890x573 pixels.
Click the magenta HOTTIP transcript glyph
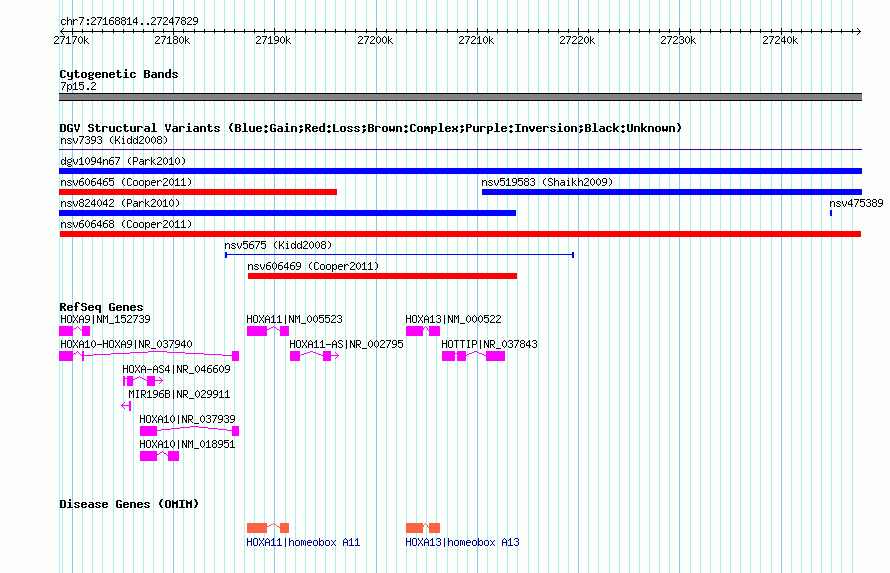click(x=473, y=356)
